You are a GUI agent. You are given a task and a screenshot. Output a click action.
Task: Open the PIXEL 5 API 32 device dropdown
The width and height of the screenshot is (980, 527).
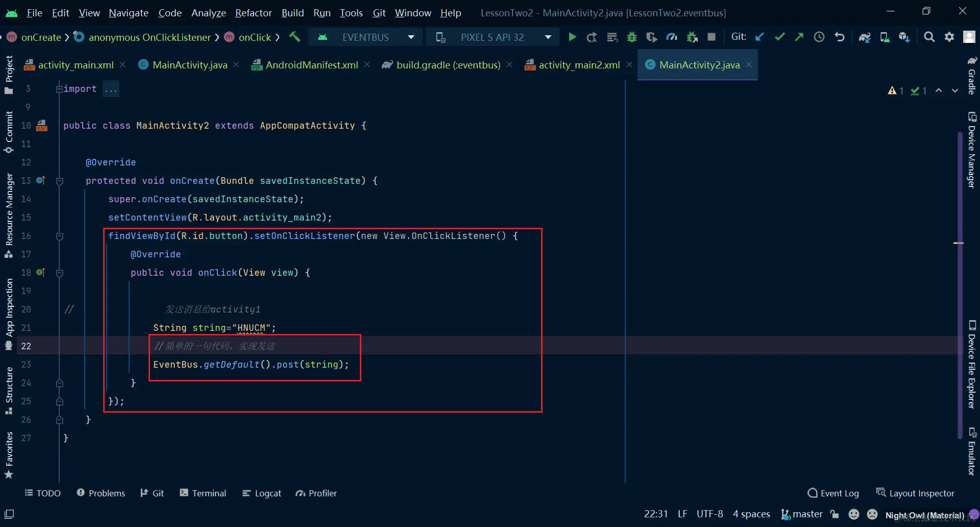coord(493,37)
